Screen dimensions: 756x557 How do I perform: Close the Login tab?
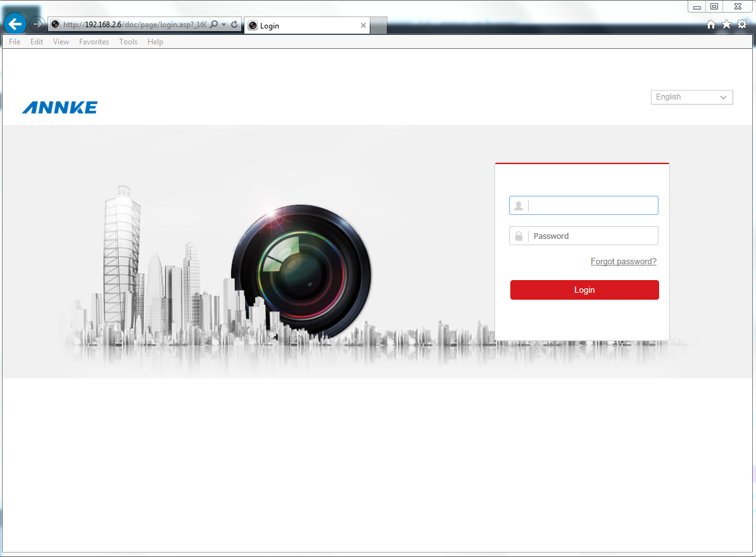click(363, 26)
